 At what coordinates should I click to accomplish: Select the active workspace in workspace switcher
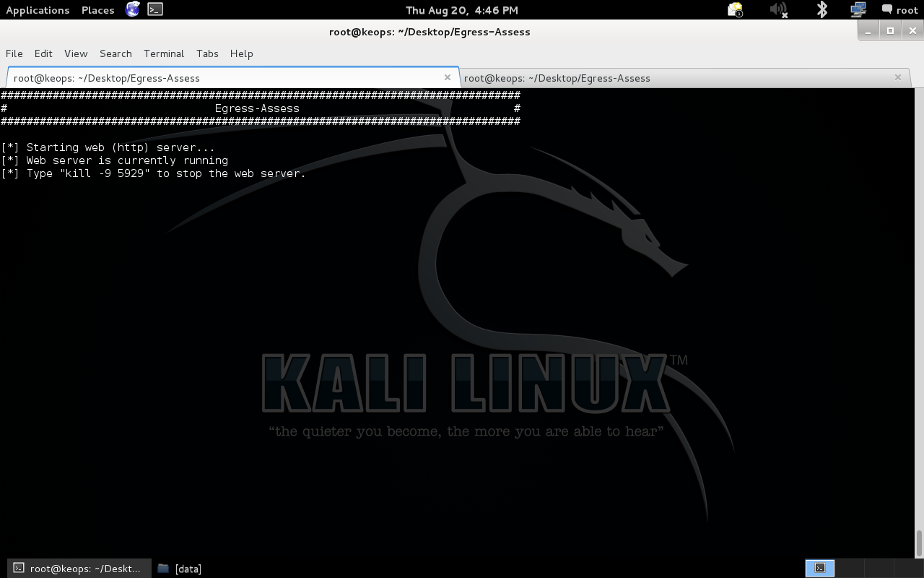click(x=819, y=568)
